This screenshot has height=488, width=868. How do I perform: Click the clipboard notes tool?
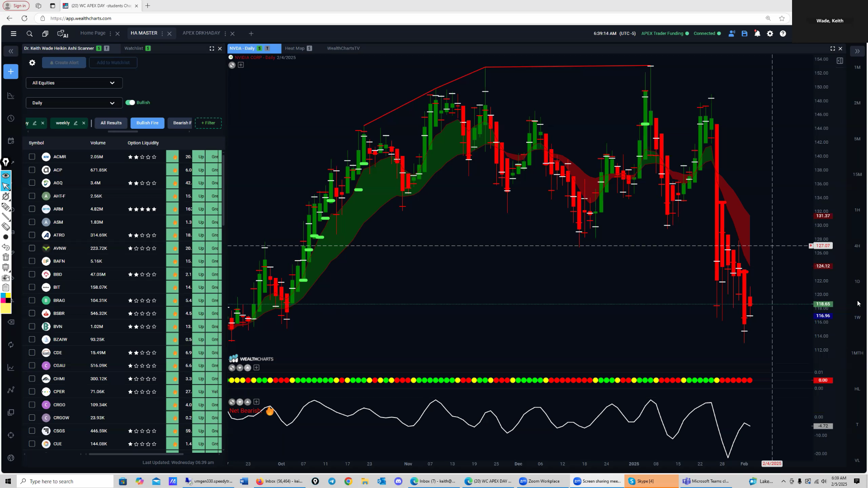tap(6, 287)
